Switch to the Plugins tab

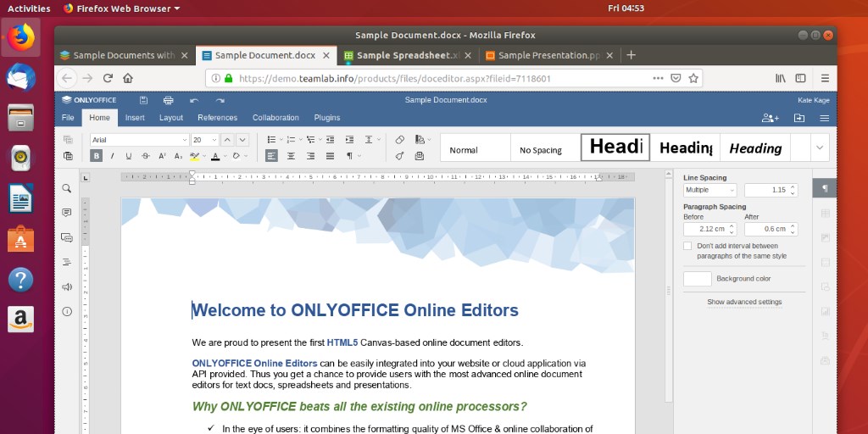coord(327,118)
